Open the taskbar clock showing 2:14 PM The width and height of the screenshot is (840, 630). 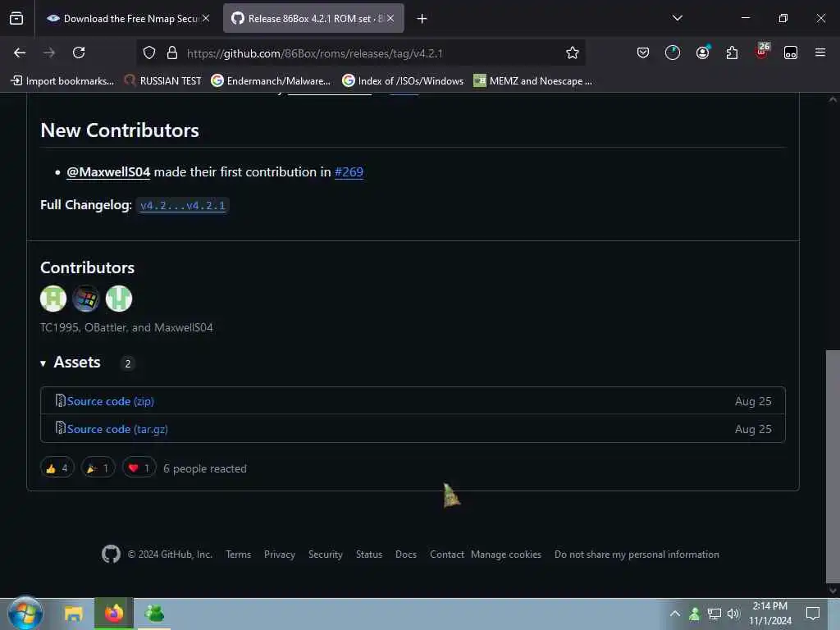(769, 614)
